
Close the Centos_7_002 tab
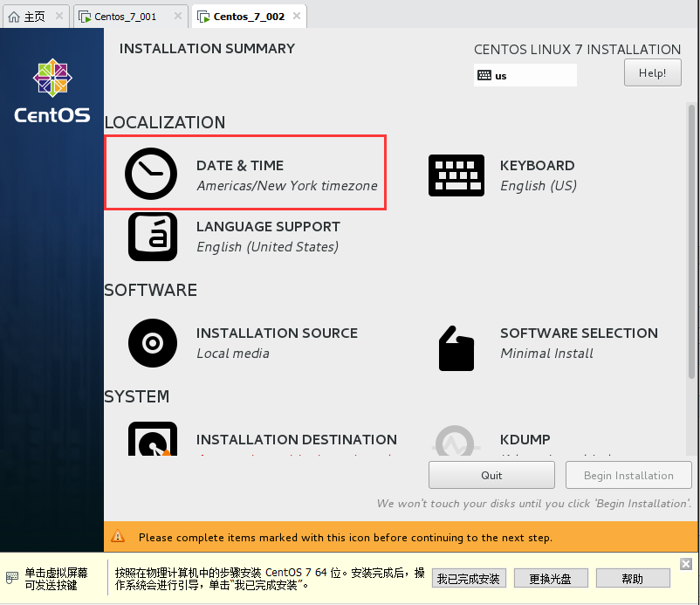point(297,16)
